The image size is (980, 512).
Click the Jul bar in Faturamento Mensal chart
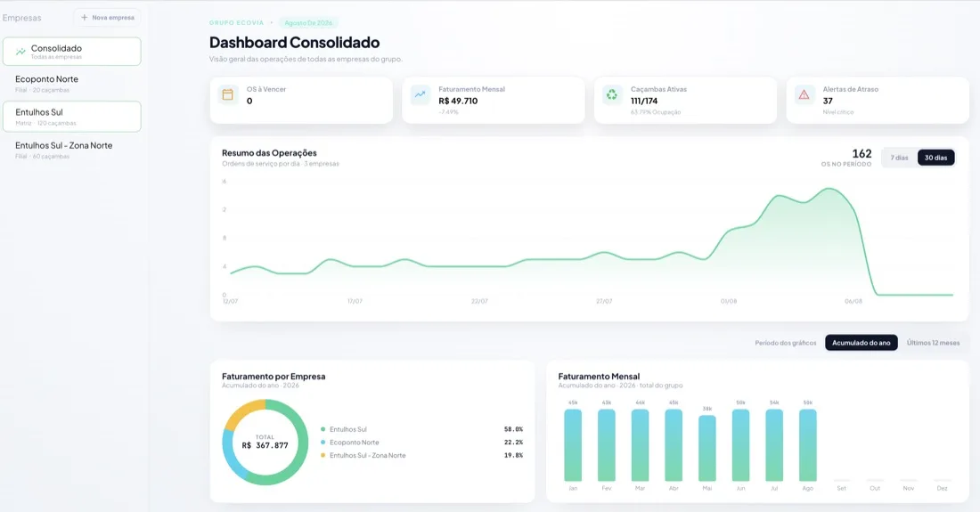click(774, 445)
